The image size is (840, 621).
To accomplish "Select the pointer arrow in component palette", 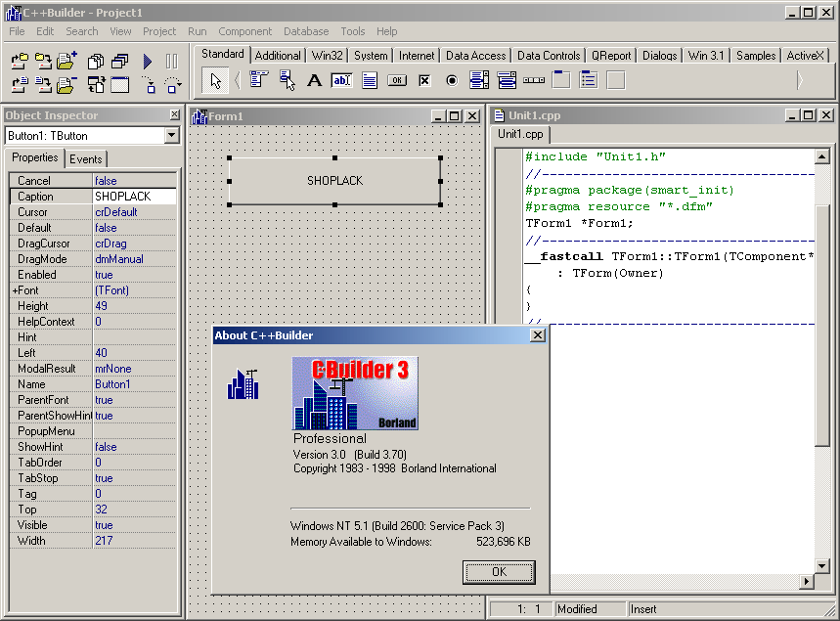I will (215, 81).
